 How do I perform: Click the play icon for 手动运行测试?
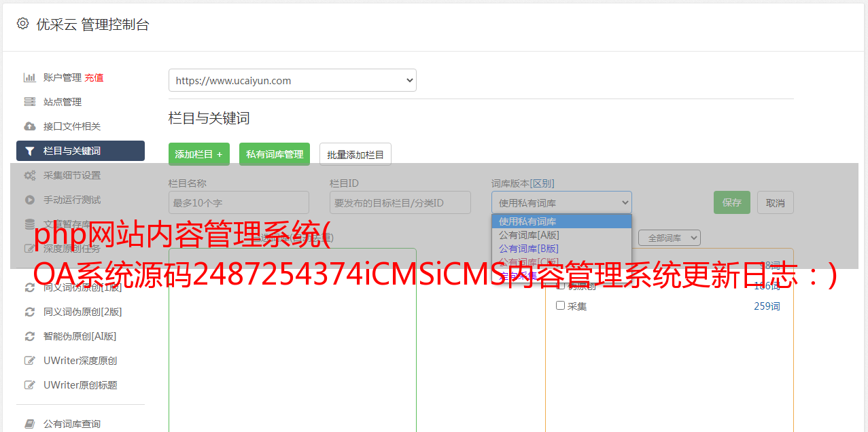point(30,200)
